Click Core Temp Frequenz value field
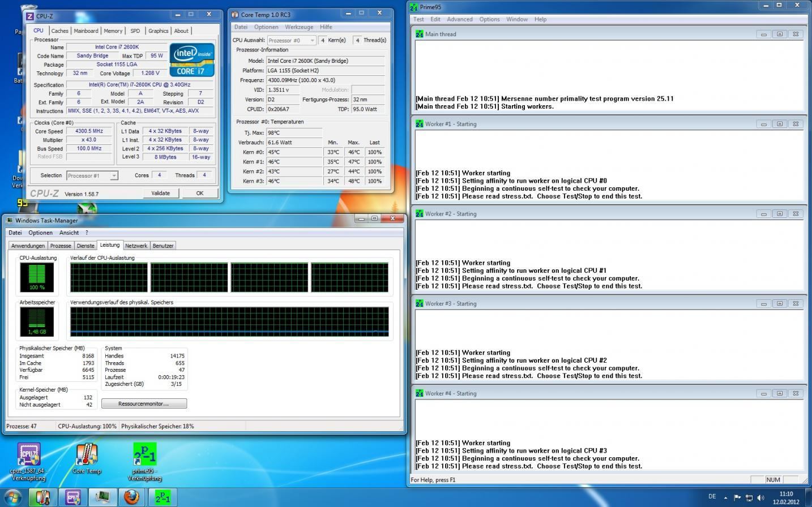 (x=326, y=80)
